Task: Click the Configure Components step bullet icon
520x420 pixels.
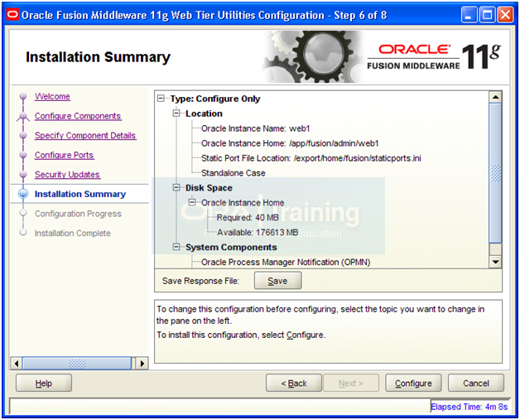Action: [x=23, y=116]
